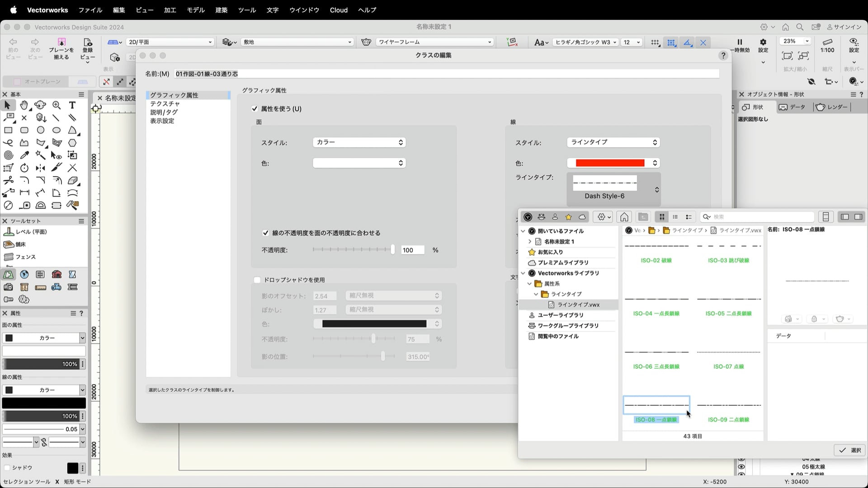
Task: Open 面 スタイル カラー dropdown
Action: coord(359,142)
